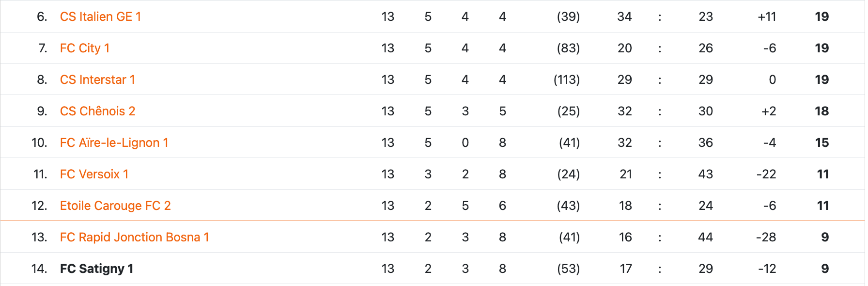Click FC Aïre-le-Lignon 1's 15 points value
Screen dimensions: 868x286
tap(821, 143)
